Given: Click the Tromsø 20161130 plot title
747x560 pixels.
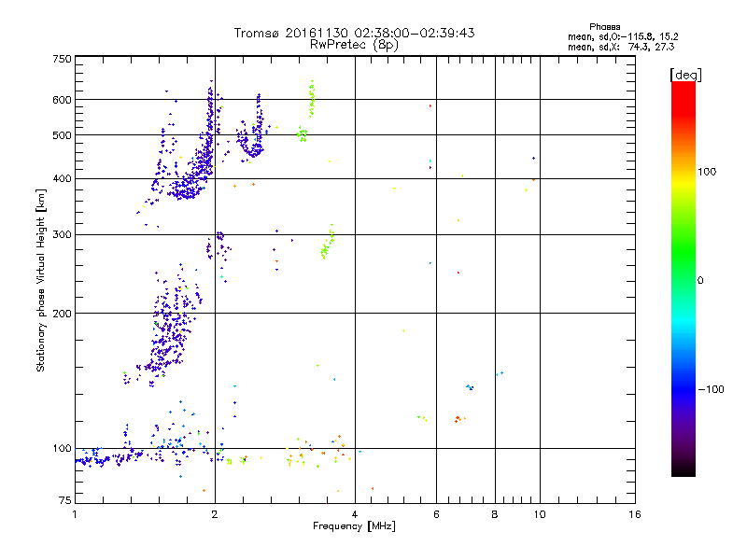Looking at the screenshot, I should 354,33.
